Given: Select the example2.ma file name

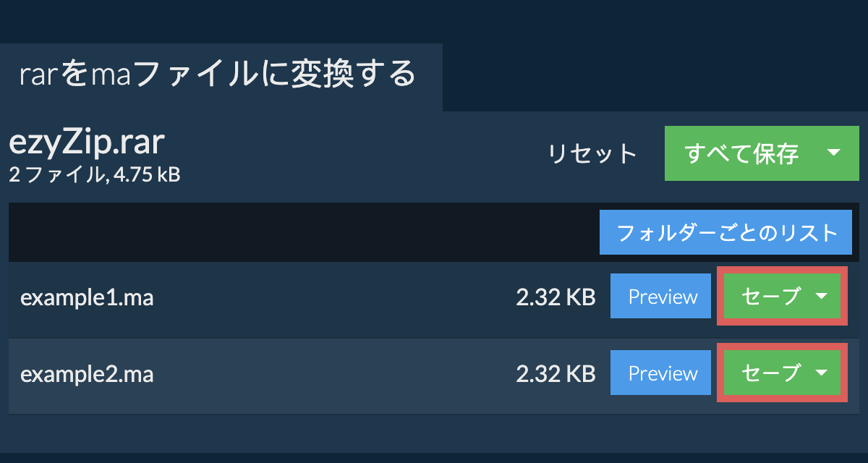Looking at the screenshot, I should click(x=87, y=374).
